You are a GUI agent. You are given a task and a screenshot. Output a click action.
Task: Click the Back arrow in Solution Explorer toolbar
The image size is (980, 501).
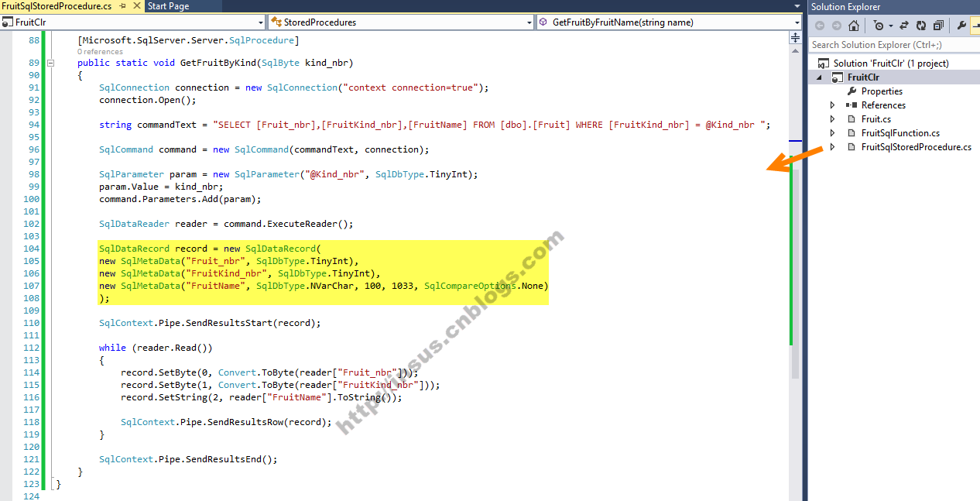(x=820, y=26)
